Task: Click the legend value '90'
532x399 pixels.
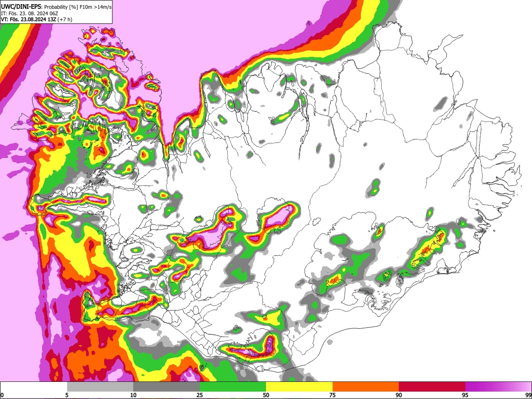Action: point(399,395)
